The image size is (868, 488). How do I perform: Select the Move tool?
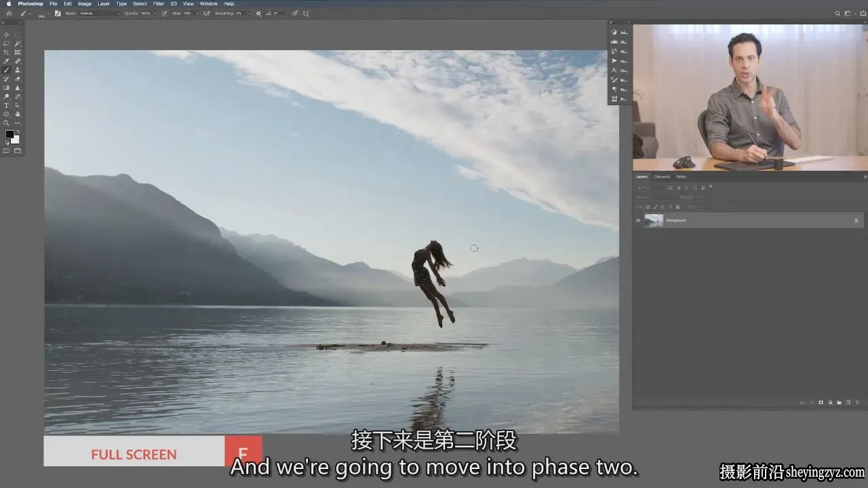[6, 35]
